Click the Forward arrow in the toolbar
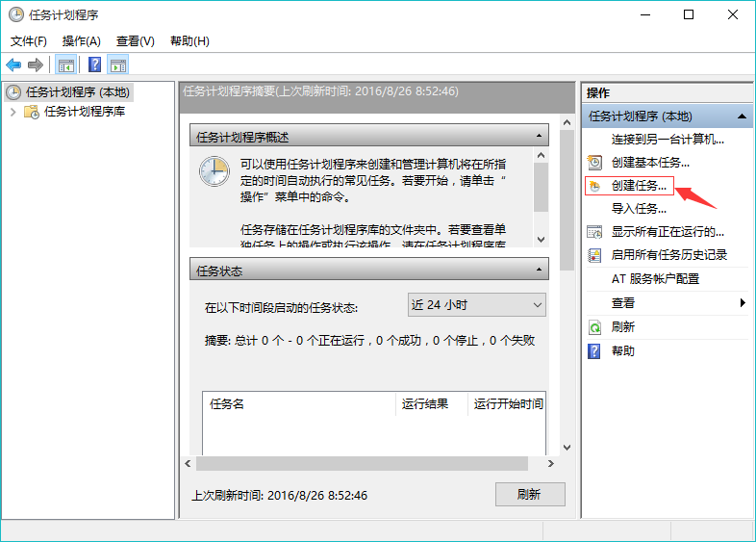Viewport: 756px width, 542px height. (36, 65)
